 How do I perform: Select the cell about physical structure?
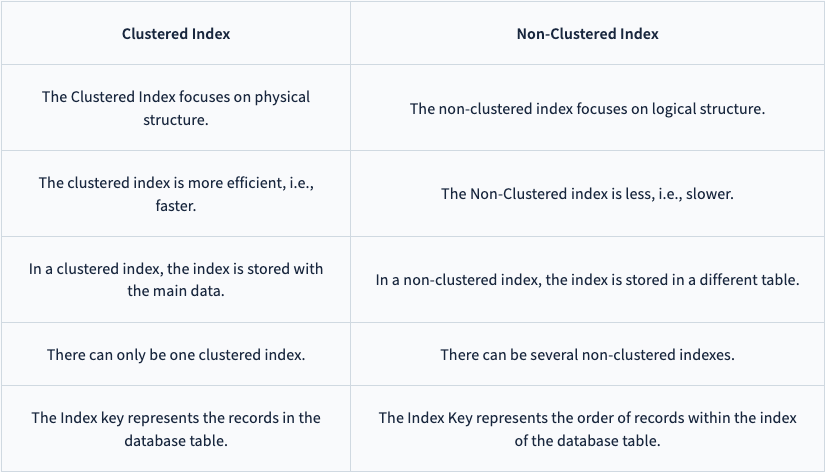(176, 108)
